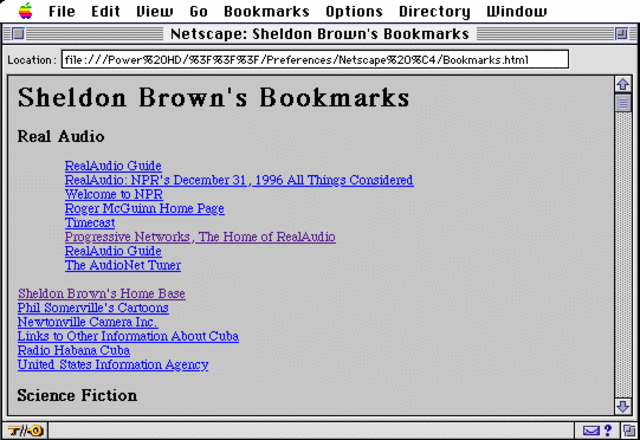Click the Real Audio section heading

[x=61, y=136]
